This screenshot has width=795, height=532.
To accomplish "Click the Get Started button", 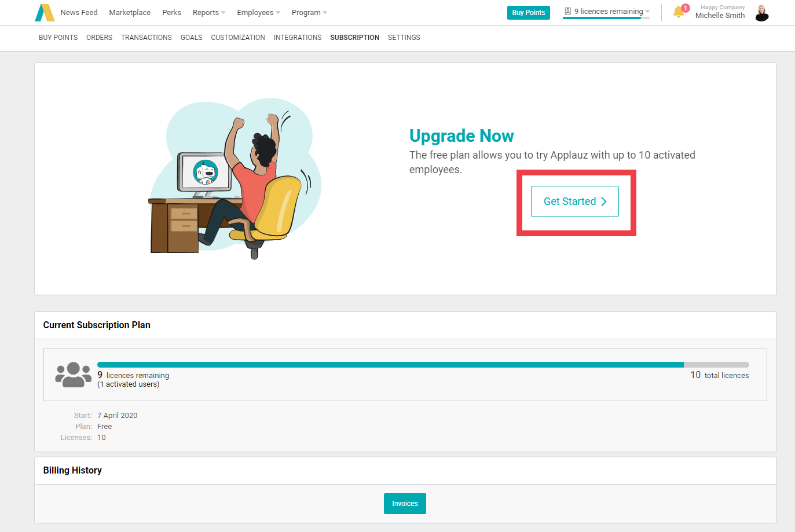I will (x=575, y=201).
